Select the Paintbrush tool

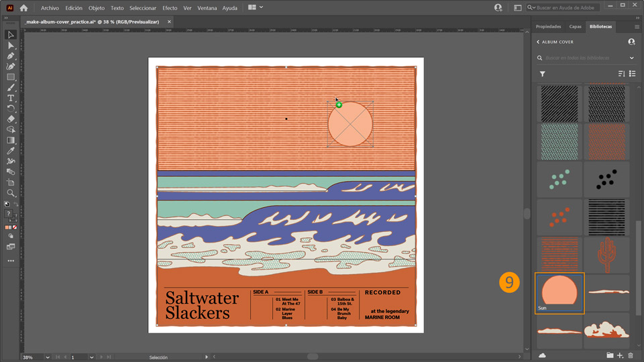(11, 87)
